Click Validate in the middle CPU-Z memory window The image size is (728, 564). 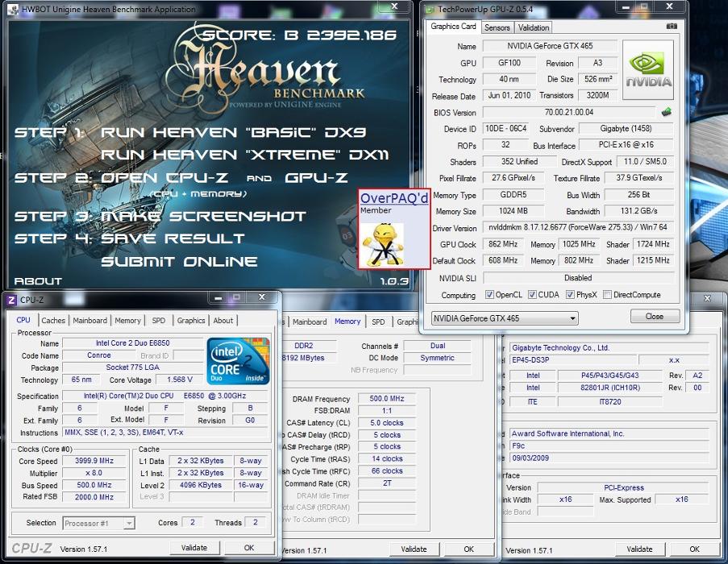tap(414, 549)
